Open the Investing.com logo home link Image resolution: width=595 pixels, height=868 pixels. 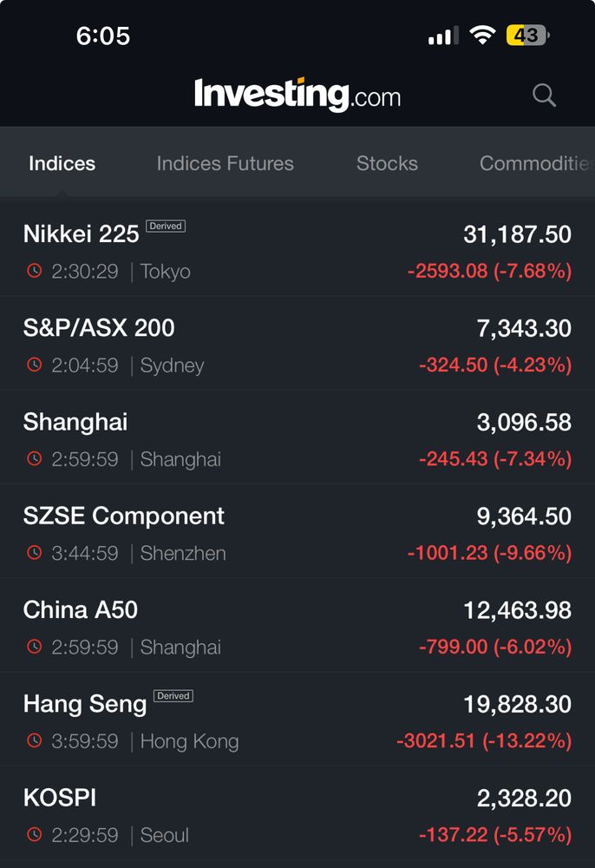click(x=297, y=95)
